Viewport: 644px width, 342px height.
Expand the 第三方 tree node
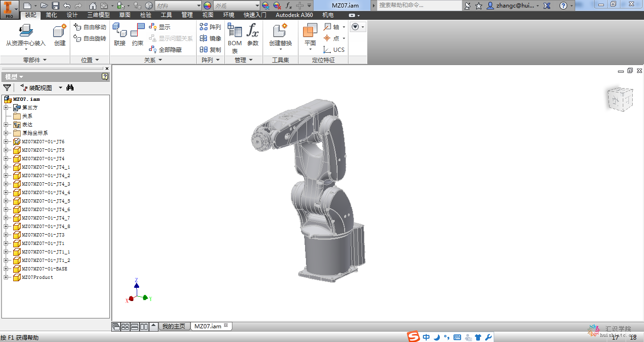(6, 107)
